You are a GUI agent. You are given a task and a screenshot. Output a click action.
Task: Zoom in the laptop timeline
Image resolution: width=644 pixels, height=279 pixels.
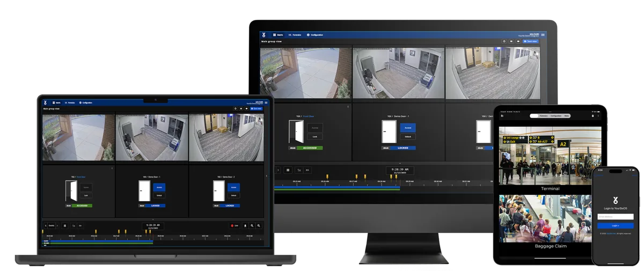coord(252,226)
